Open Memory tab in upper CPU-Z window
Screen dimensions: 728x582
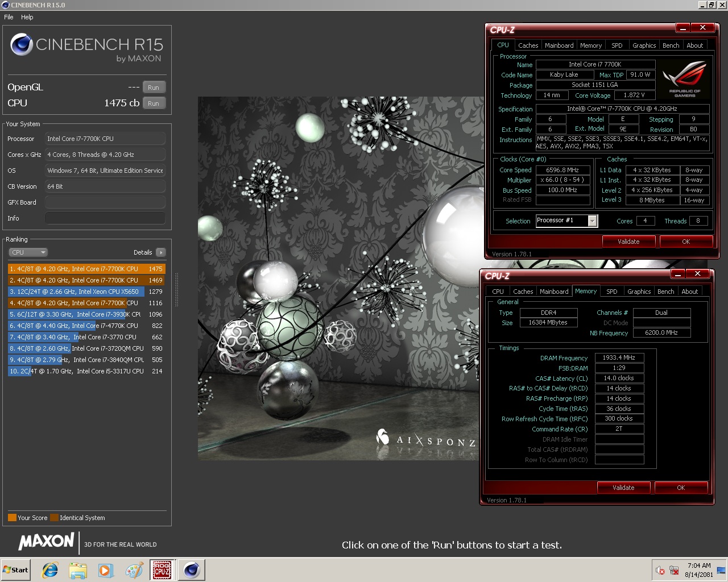(591, 45)
